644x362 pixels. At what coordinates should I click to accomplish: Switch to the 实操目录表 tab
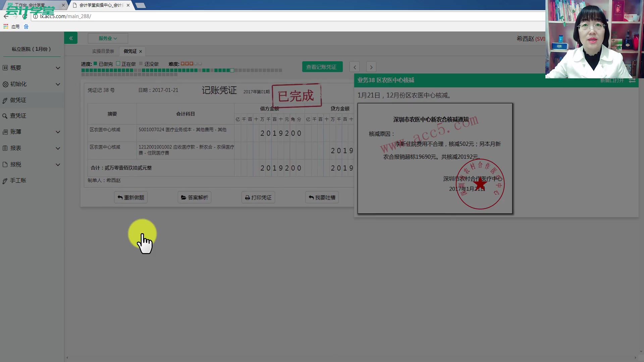(x=103, y=51)
